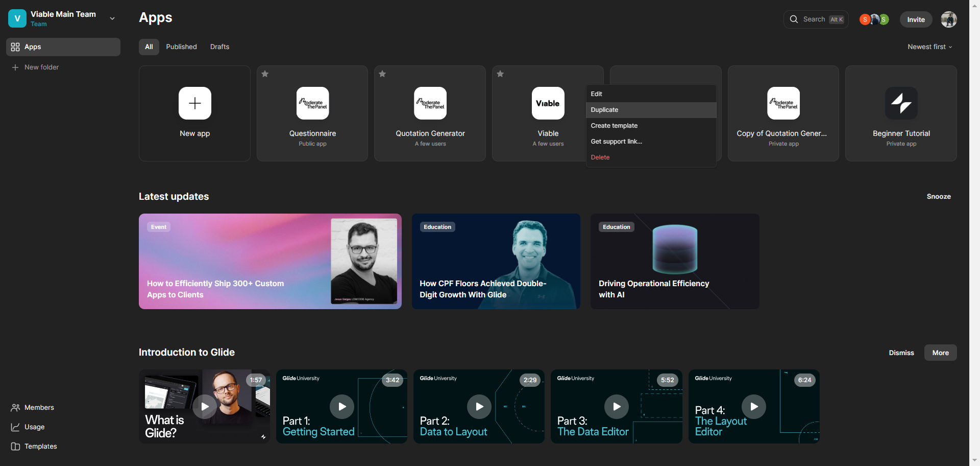Click Dismiss for Introduction to Glide
980x466 pixels.
point(901,353)
